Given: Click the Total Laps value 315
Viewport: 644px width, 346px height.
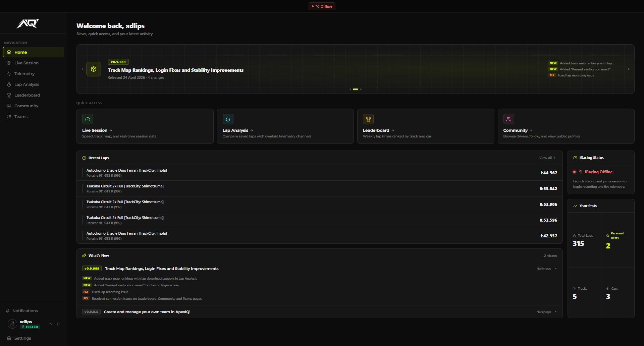Looking at the screenshot, I should click(578, 244).
